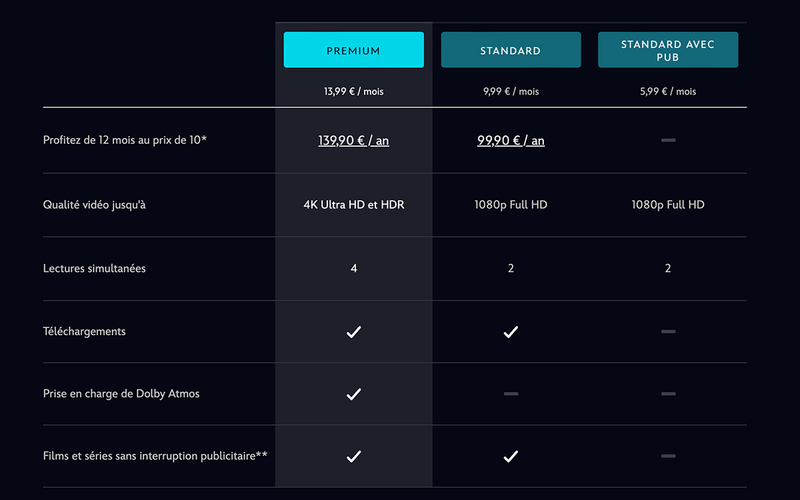The height and width of the screenshot is (500, 800).
Task: Click the 13,99 € / mois price
Action: [353, 91]
